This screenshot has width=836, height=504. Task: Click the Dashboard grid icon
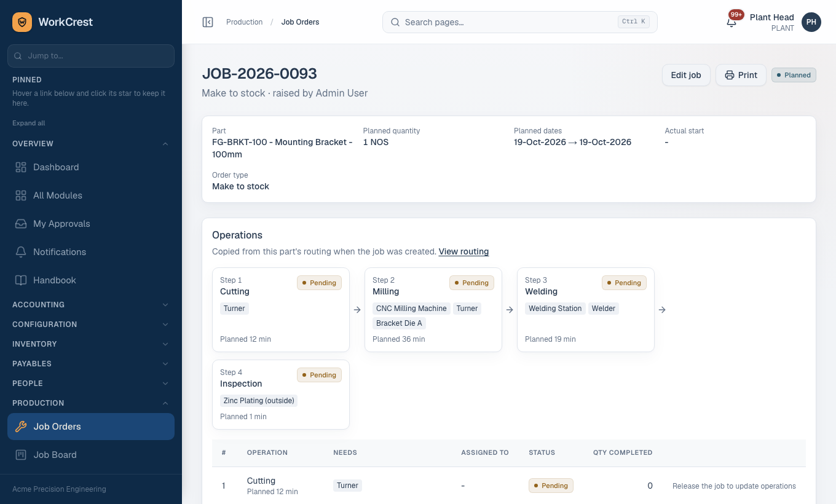point(21,167)
